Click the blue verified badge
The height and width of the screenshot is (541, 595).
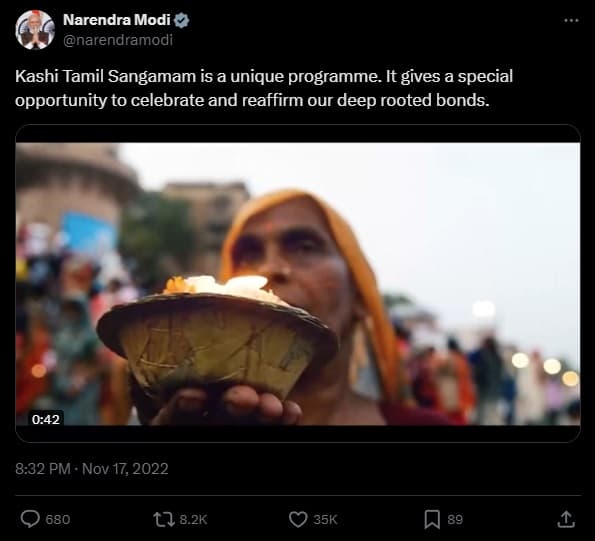coord(182,20)
